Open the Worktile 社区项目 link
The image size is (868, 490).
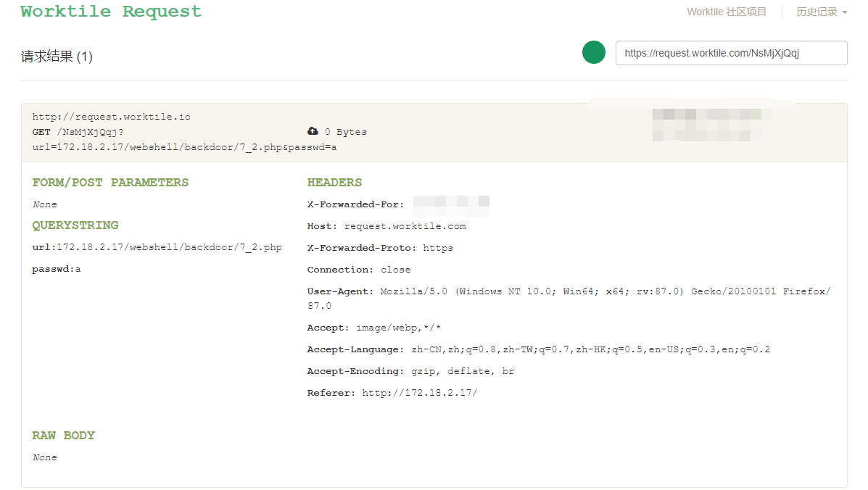coord(727,12)
